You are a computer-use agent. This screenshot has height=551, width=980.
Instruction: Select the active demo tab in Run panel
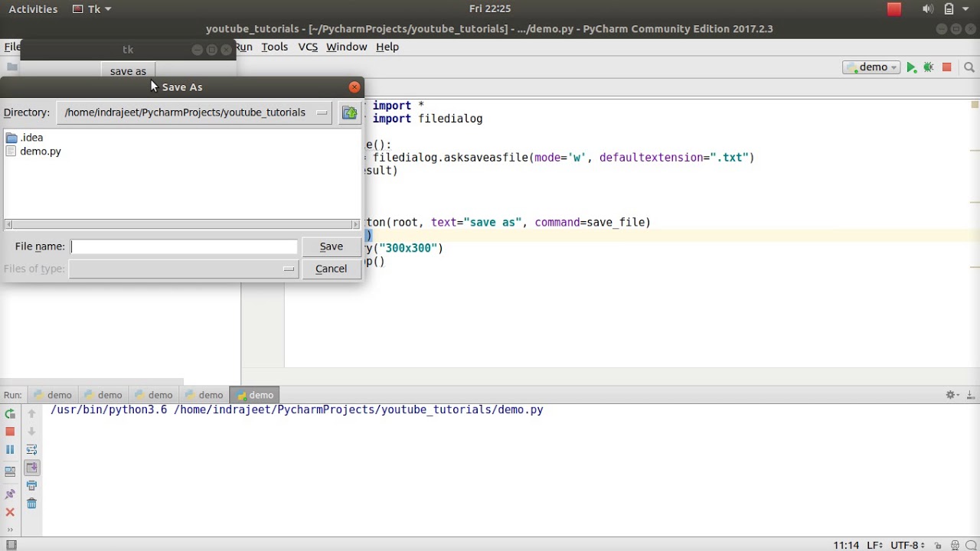click(255, 395)
